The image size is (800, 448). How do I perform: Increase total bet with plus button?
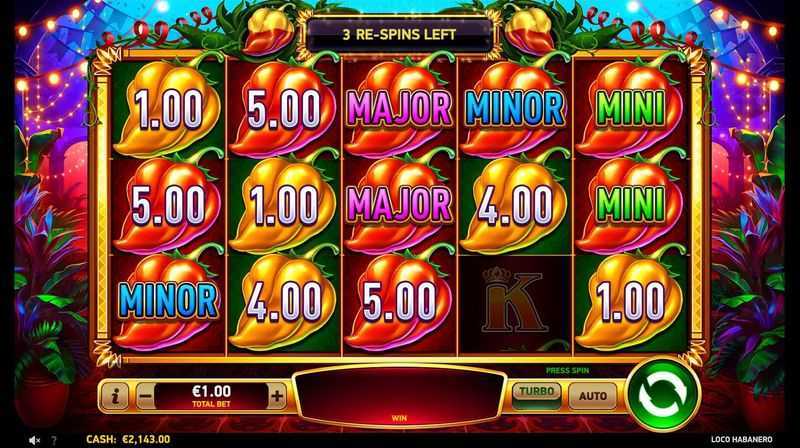click(277, 396)
